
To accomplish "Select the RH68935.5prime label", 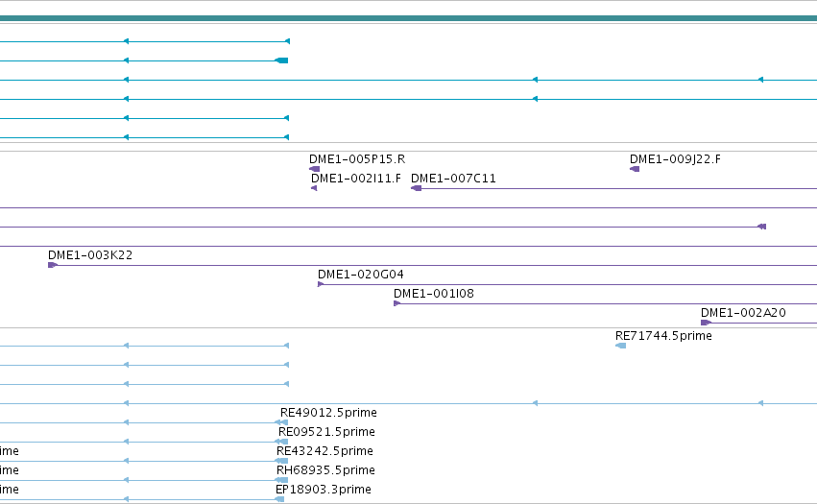I will [325, 470].
